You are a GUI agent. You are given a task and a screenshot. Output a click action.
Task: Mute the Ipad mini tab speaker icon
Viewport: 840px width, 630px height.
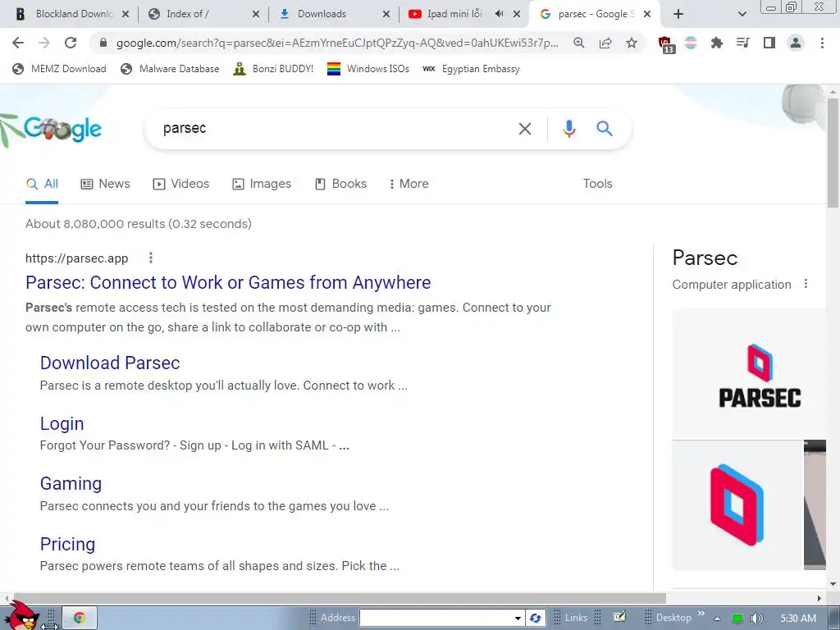499,14
